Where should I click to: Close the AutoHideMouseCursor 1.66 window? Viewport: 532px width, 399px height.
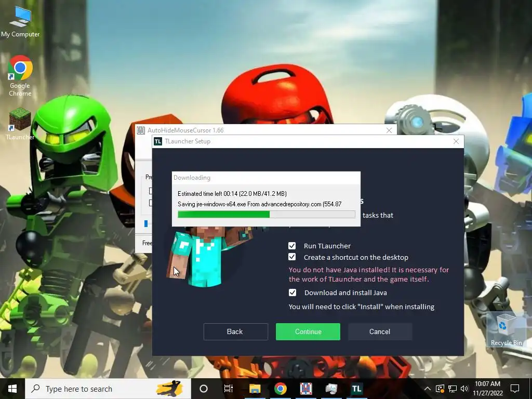point(389,130)
